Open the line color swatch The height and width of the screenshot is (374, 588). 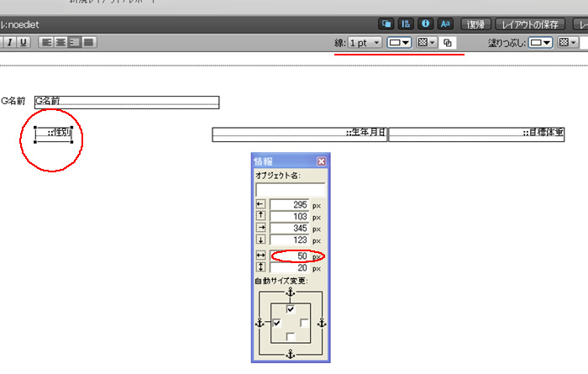click(398, 42)
